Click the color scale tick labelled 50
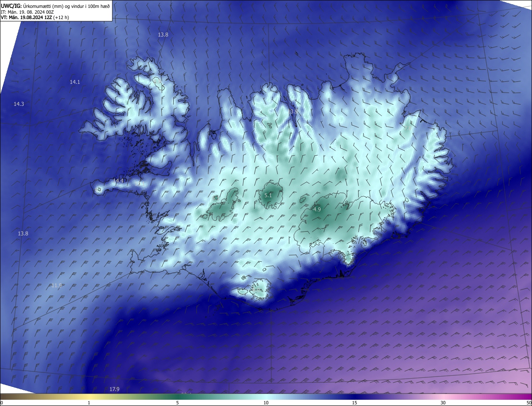Screen dimensions: 532x406 529,403
